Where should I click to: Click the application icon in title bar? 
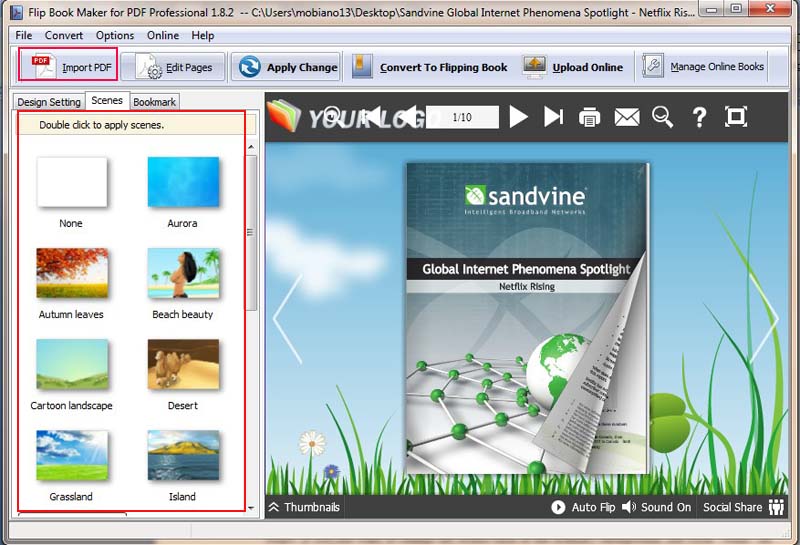(17, 11)
